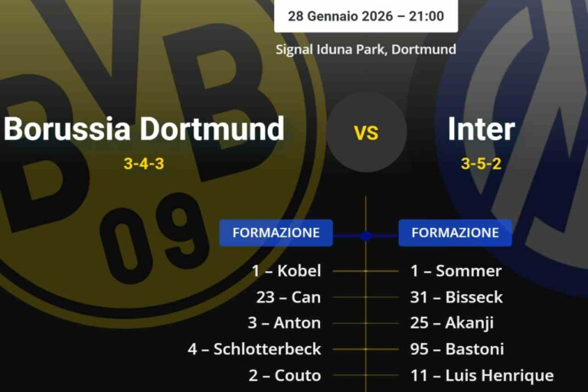The height and width of the screenshot is (392, 588).
Task: Click the Borussia Dortmund FORMAZIONE button
Action: pos(276,233)
